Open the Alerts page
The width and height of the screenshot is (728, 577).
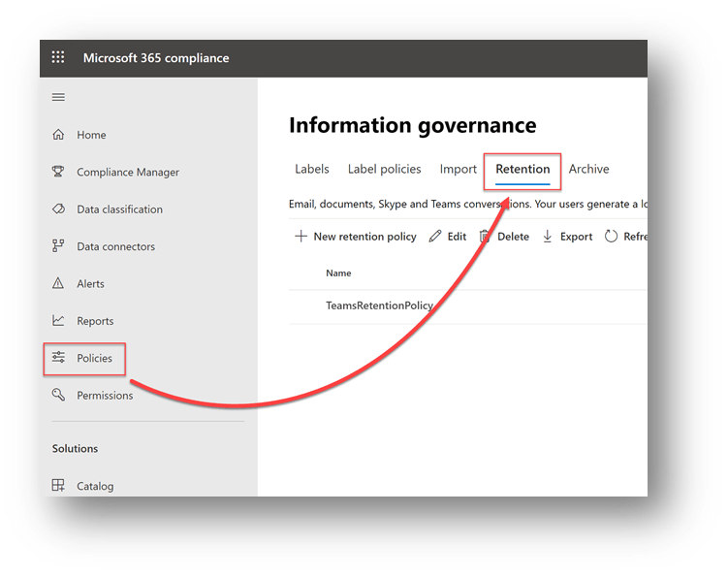point(90,284)
